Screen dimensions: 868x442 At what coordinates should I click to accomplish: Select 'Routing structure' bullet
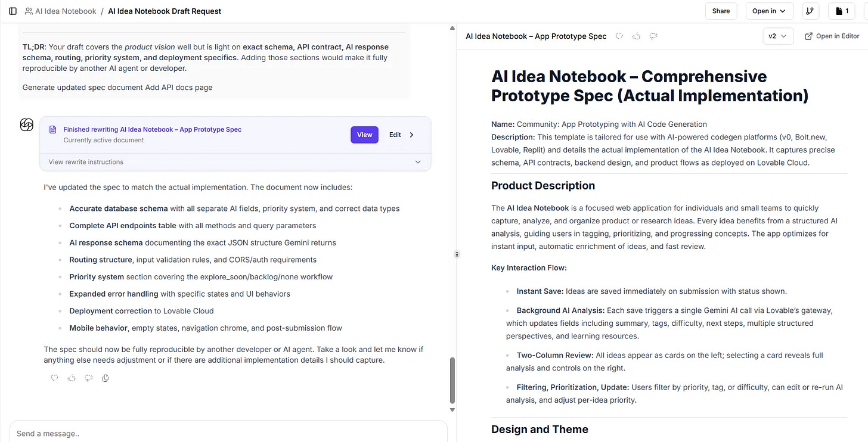[193, 260]
